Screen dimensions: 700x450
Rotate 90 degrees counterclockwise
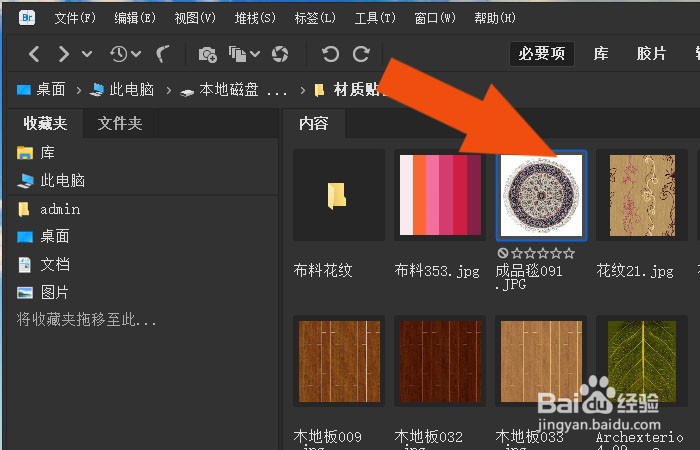(x=330, y=54)
